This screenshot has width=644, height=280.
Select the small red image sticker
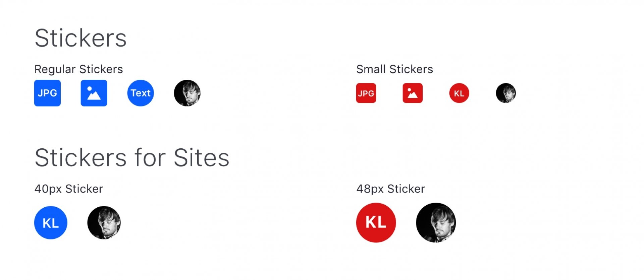click(x=413, y=93)
